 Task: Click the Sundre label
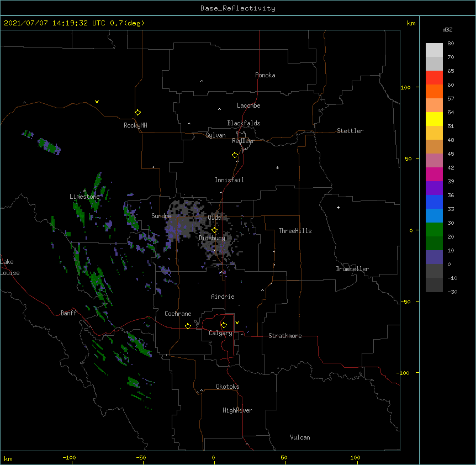pos(161,216)
